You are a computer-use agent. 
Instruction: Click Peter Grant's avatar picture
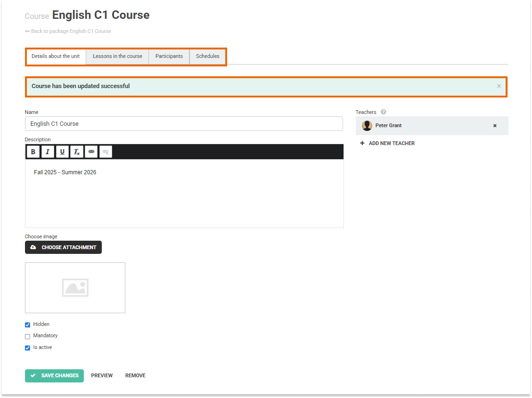[367, 125]
